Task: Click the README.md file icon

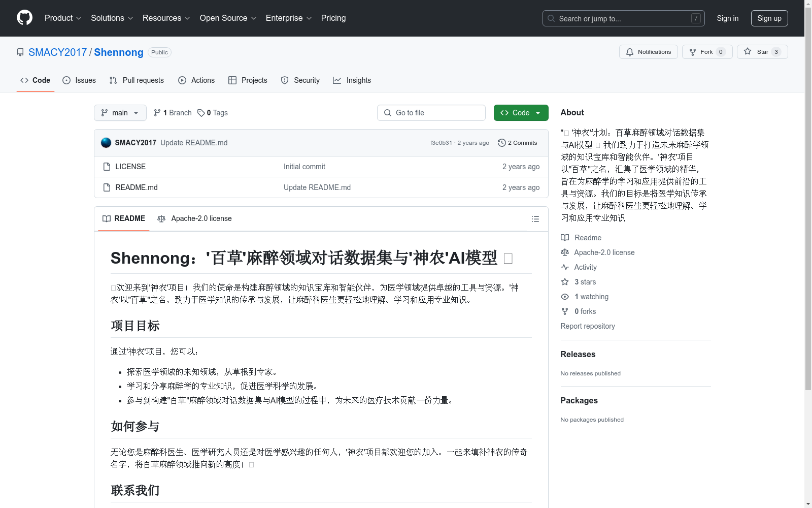Action: click(x=107, y=187)
